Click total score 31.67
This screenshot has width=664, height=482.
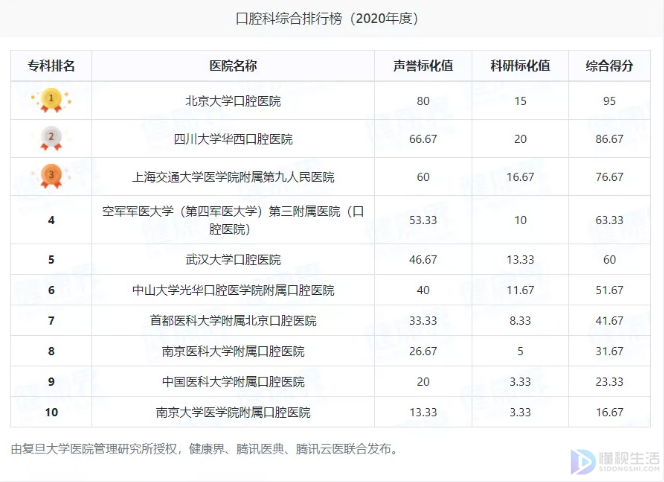(x=609, y=351)
